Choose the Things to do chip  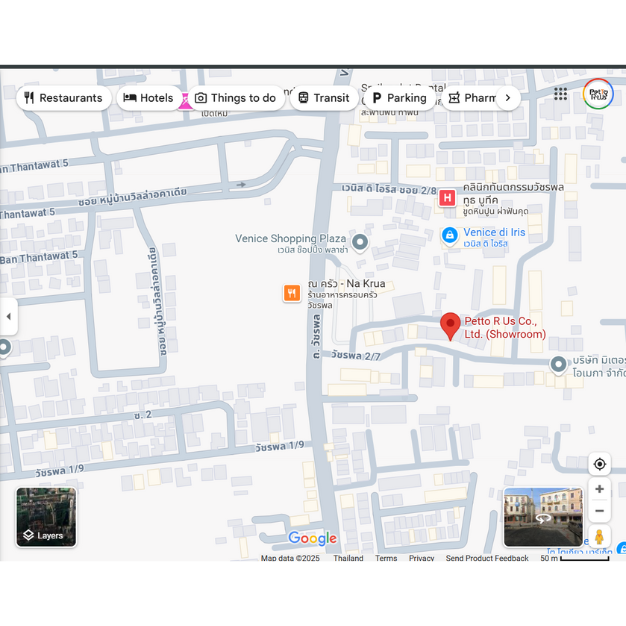coord(235,98)
